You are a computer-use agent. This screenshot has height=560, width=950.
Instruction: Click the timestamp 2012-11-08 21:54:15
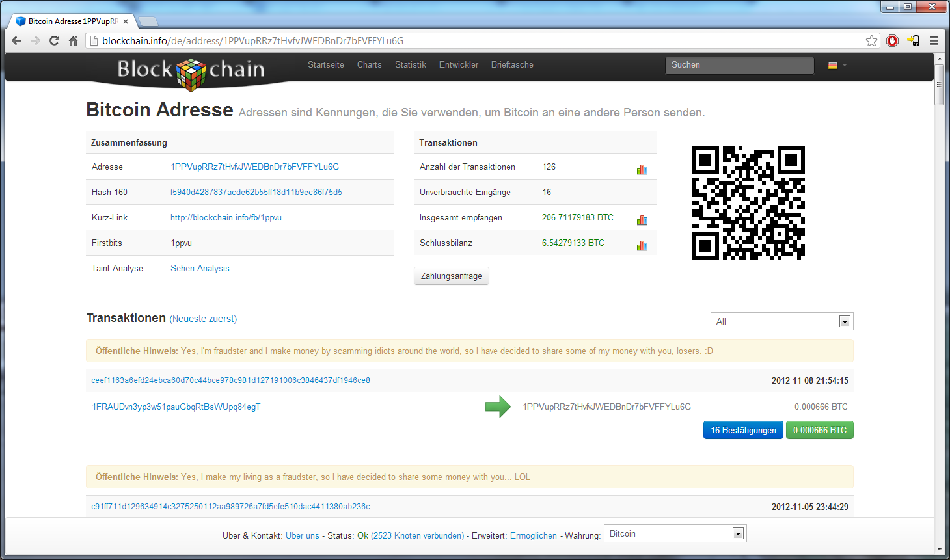(x=809, y=380)
